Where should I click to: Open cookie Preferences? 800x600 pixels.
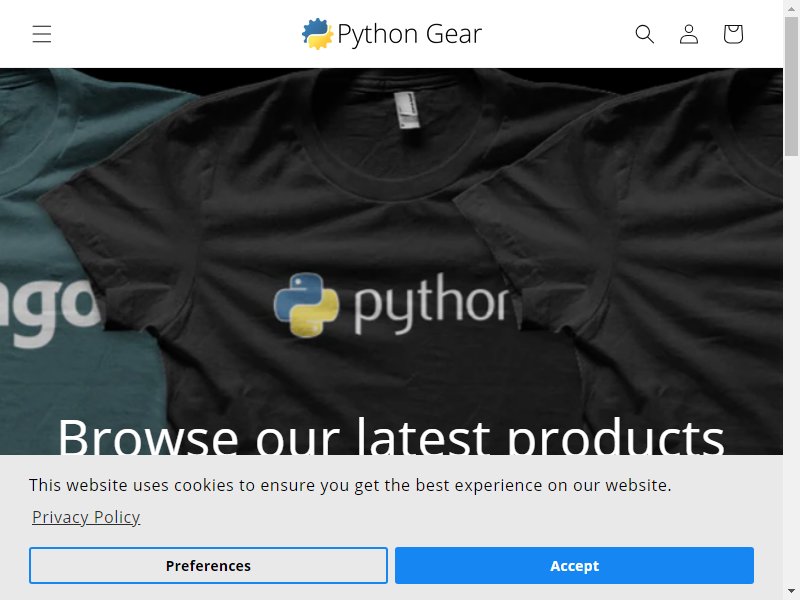208,565
